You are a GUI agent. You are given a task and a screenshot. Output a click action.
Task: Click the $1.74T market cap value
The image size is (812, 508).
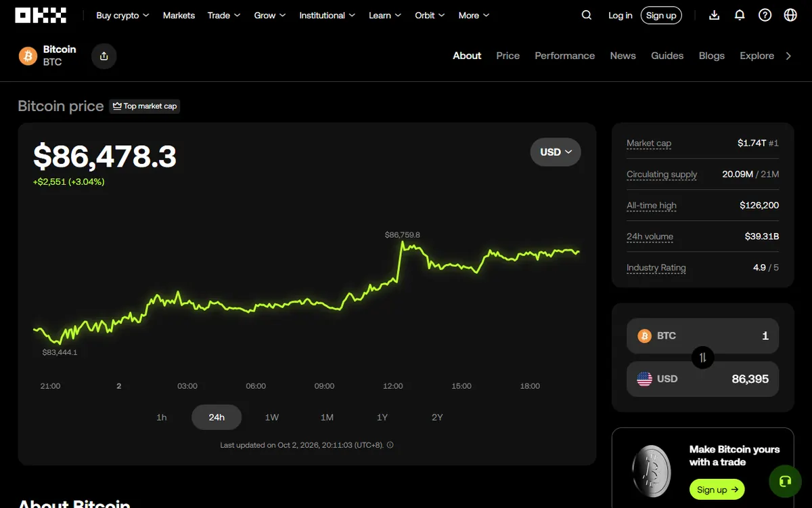[752, 143]
